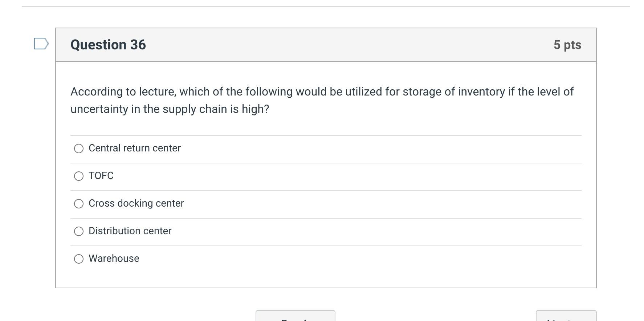The image size is (644, 321).
Task: Click the Next button
Action: coord(566,317)
